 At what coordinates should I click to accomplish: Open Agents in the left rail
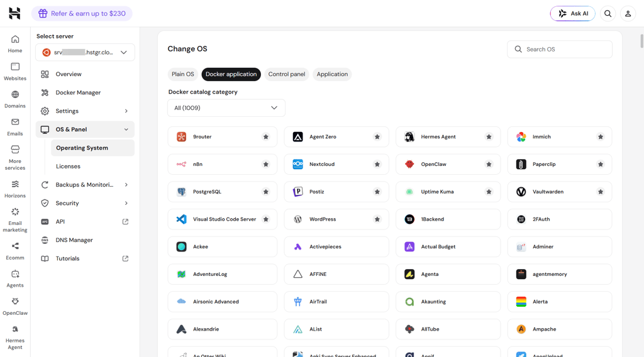coord(15,278)
